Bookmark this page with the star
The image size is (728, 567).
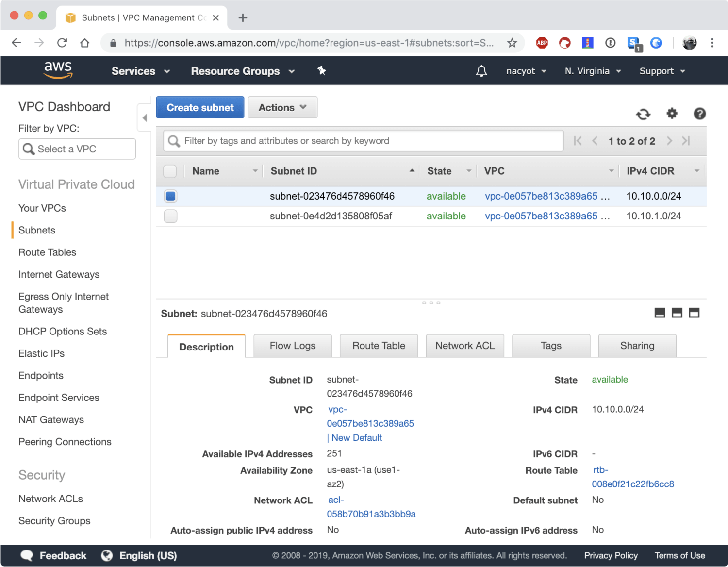(x=512, y=43)
